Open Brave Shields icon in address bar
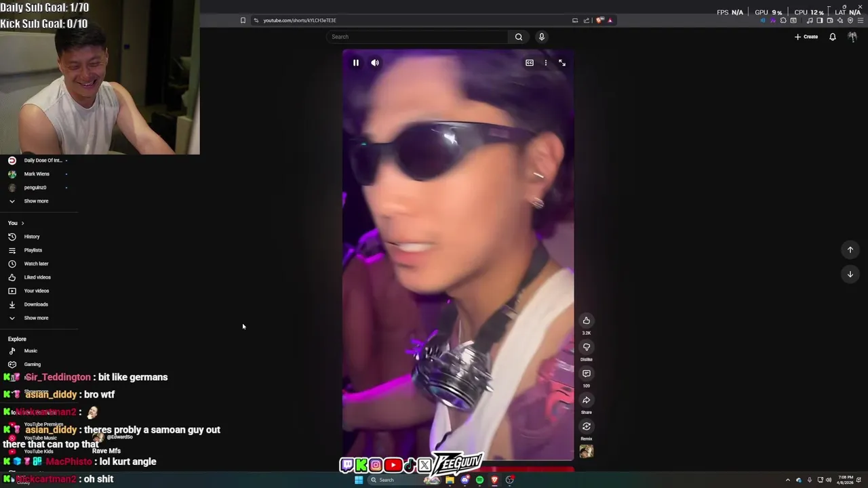The image size is (868, 488). point(599,20)
